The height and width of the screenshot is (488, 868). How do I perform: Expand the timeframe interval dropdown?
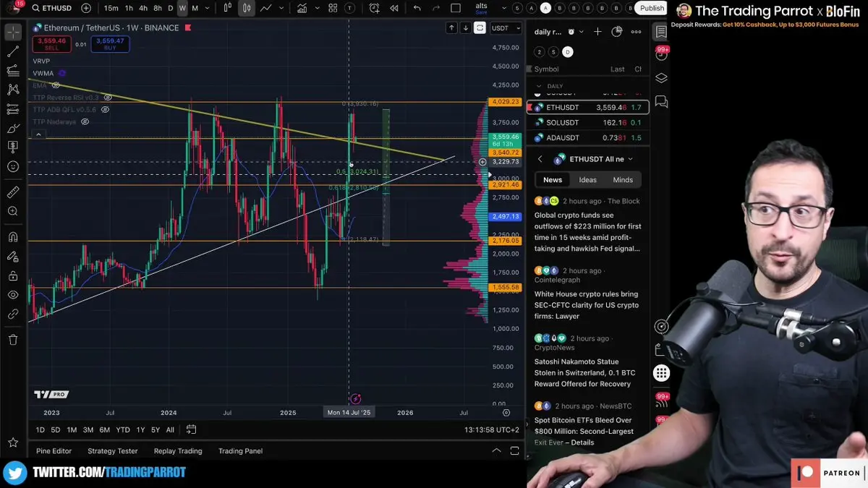click(208, 8)
